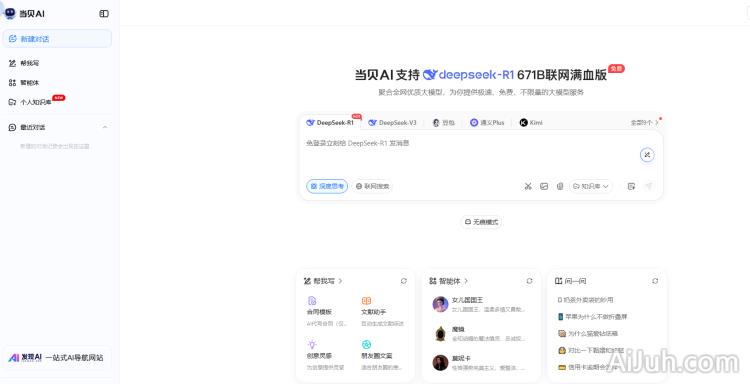Click the deepseek-R1 logo in the headline
750x384 pixels.
click(468, 75)
